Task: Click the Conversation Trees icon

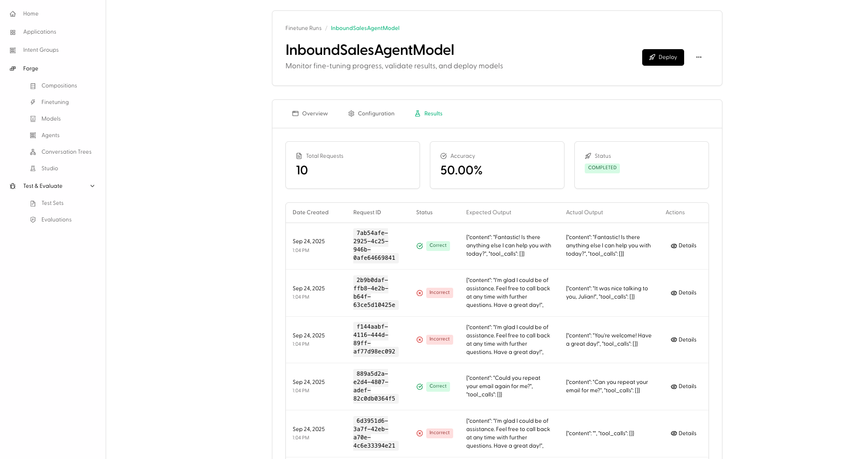Action: (33, 152)
